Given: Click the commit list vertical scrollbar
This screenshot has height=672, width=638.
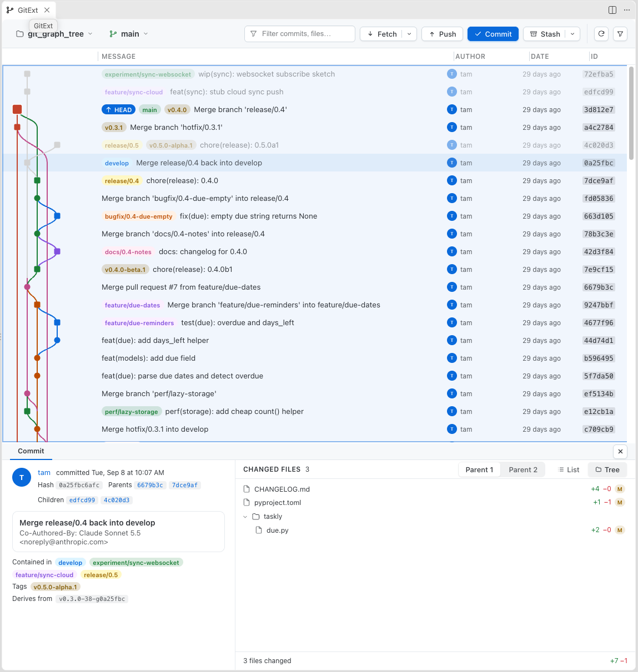Looking at the screenshot, I should pyautogui.click(x=631, y=113).
